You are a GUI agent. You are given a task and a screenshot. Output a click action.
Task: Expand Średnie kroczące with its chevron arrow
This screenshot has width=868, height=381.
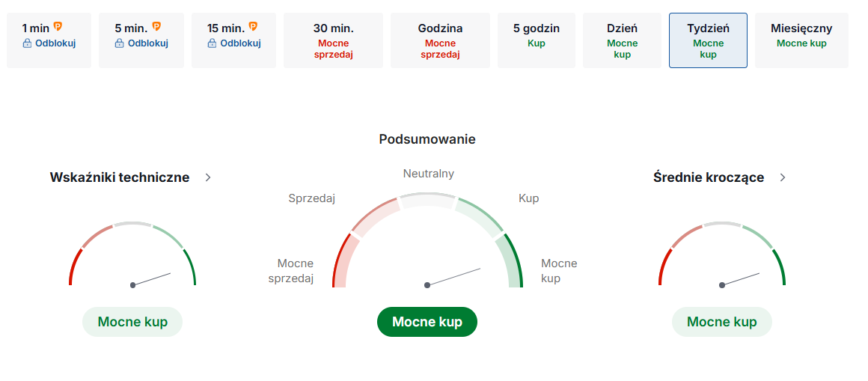click(783, 177)
